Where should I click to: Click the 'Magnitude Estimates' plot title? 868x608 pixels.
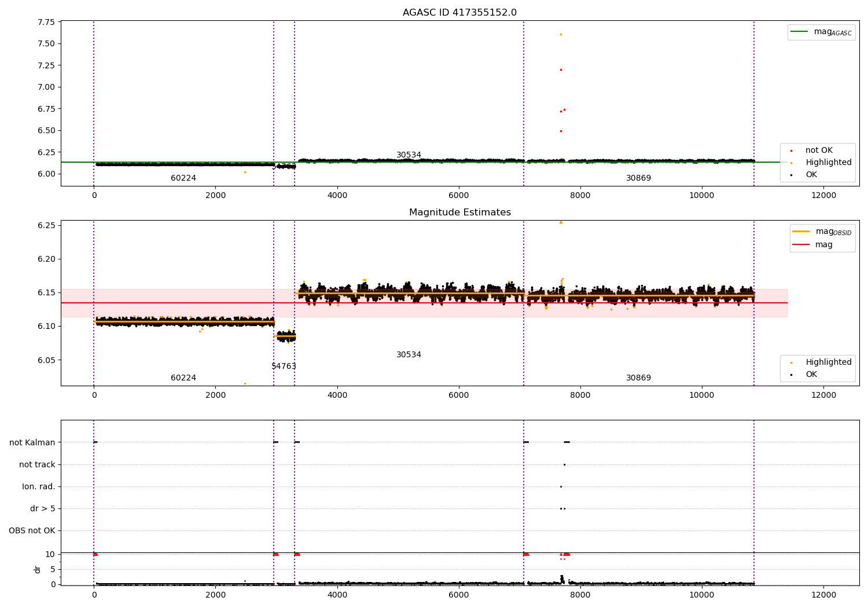click(459, 213)
